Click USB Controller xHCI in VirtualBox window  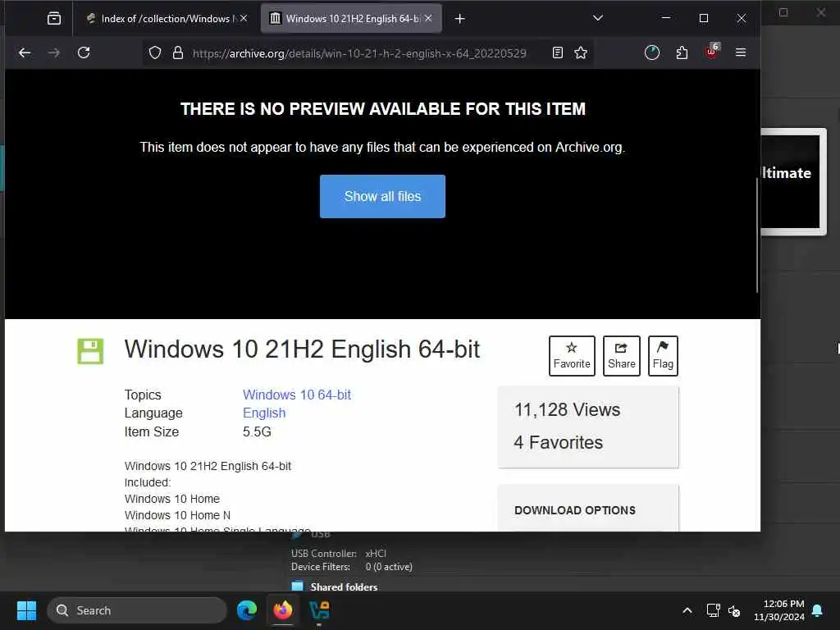pyautogui.click(x=339, y=554)
